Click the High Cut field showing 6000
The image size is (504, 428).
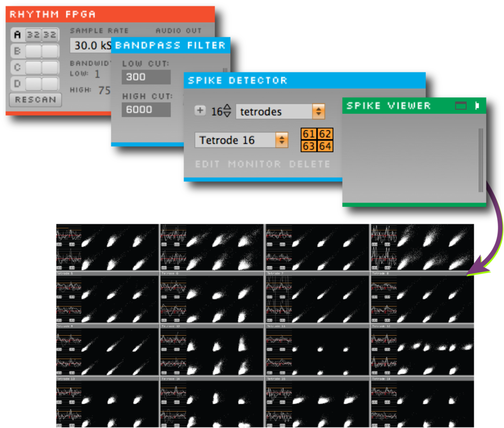point(146,110)
